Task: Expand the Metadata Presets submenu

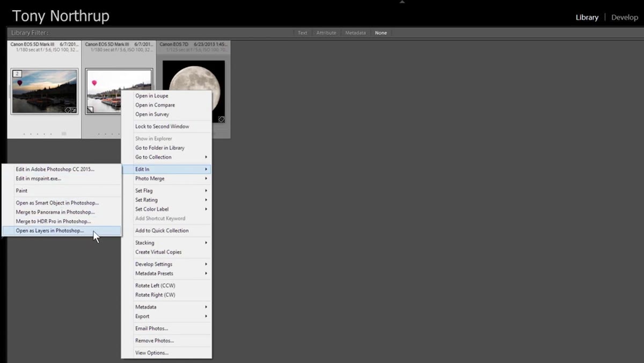Action: tap(166, 273)
